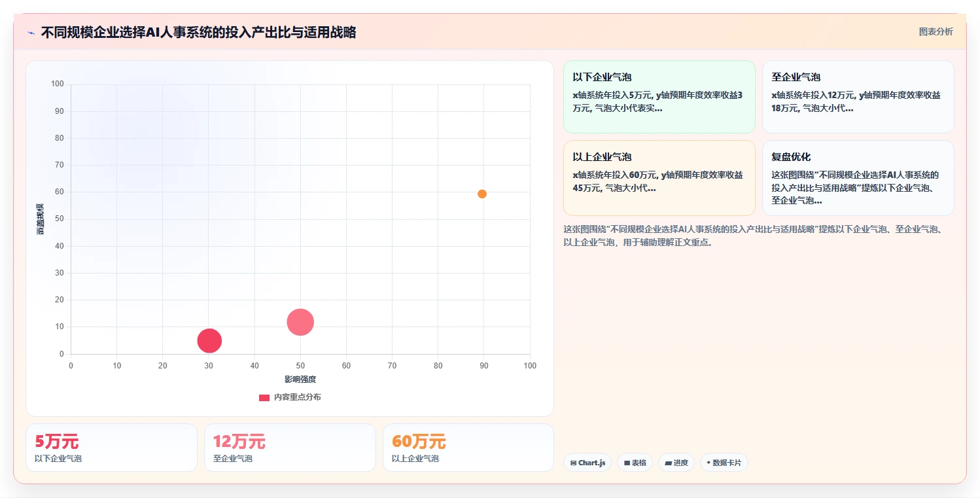Click the red bubble at x=30
This screenshot has width=980, height=498.
pyautogui.click(x=209, y=341)
